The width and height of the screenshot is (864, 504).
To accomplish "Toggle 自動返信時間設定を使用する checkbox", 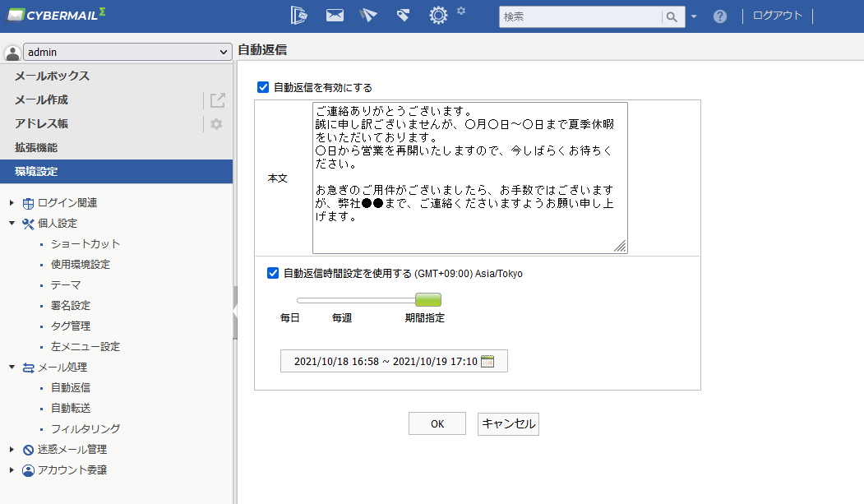I will tap(273, 273).
